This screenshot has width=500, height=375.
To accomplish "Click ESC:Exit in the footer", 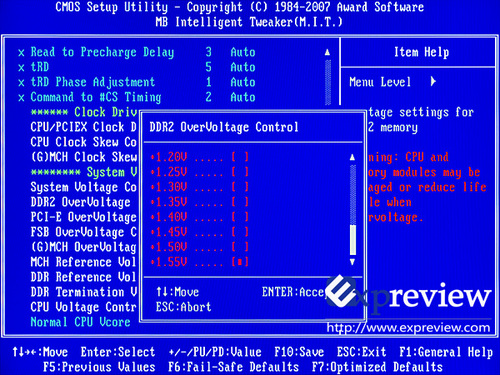I will click(x=361, y=352).
